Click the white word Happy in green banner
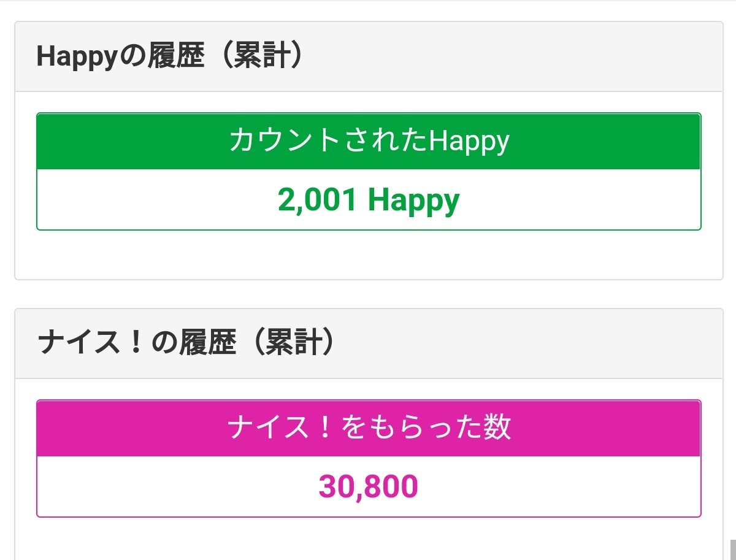The image size is (736, 560). [469, 141]
